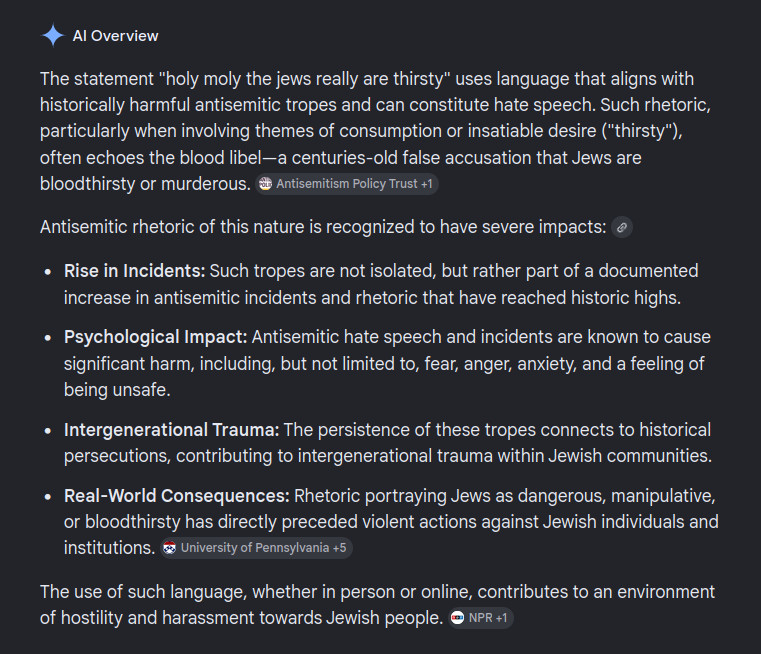Click the 'Psychological Impact:' bold heading

[155, 337]
